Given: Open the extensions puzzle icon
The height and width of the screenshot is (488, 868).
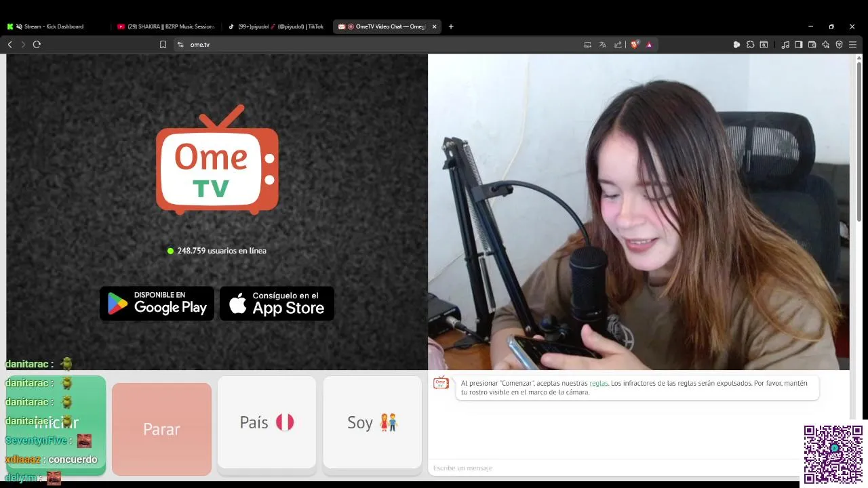Looking at the screenshot, I should click(x=750, y=45).
